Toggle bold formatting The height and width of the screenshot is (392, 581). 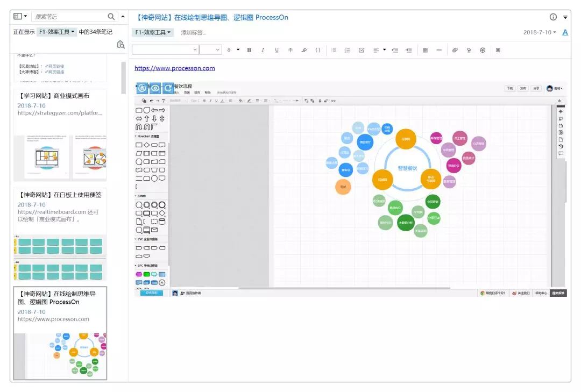coord(249,50)
